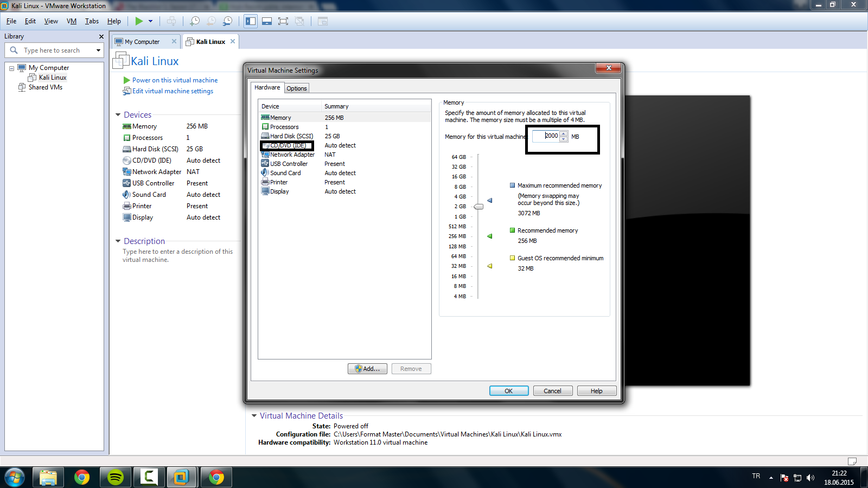
Task: Select Memory device icon in settings list
Action: click(x=265, y=118)
